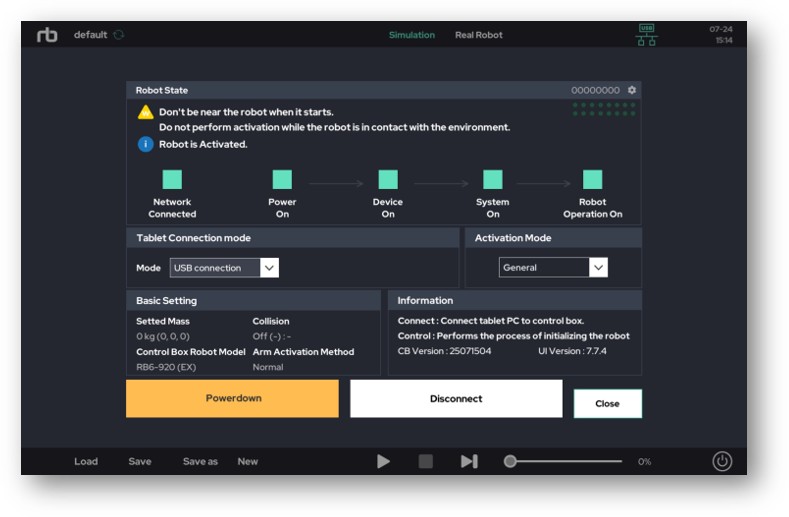Expand the USB connection dropdown arrow
The width and height of the screenshot is (789, 517).
pyautogui.click(x=269, y=268)
